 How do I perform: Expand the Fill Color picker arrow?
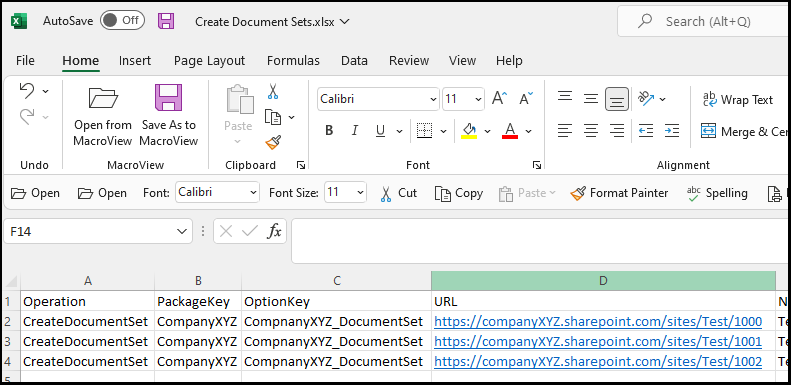[x=487, y=132]
